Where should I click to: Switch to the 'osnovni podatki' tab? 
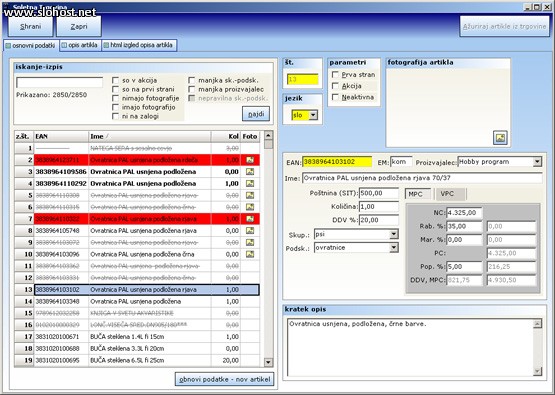[x=31, y=45]
